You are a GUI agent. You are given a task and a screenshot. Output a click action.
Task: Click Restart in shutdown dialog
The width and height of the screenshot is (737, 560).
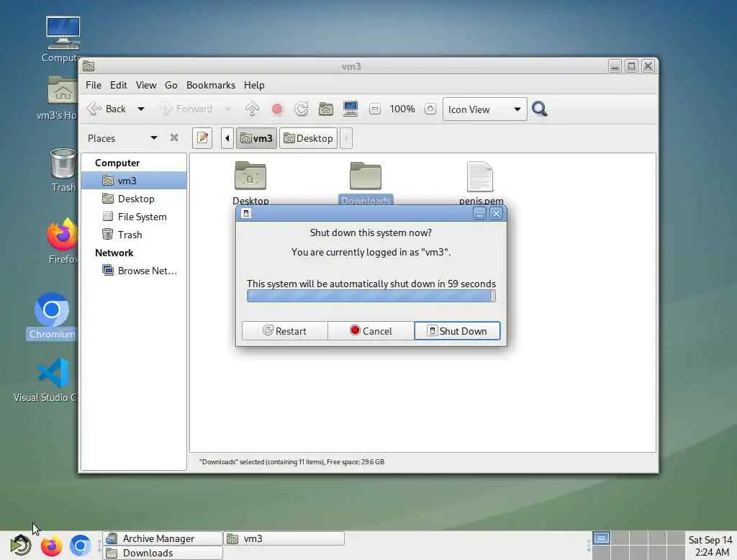[x=285, y=331]
